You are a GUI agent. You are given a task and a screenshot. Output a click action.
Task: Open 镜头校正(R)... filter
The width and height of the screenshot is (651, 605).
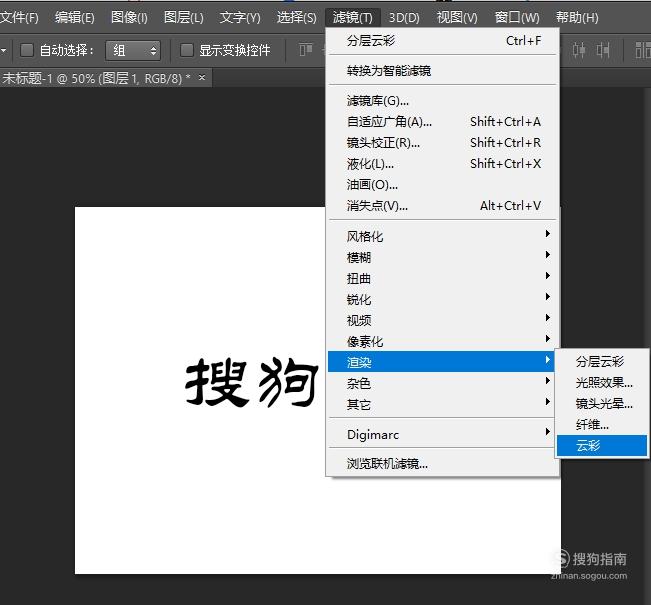443,143
